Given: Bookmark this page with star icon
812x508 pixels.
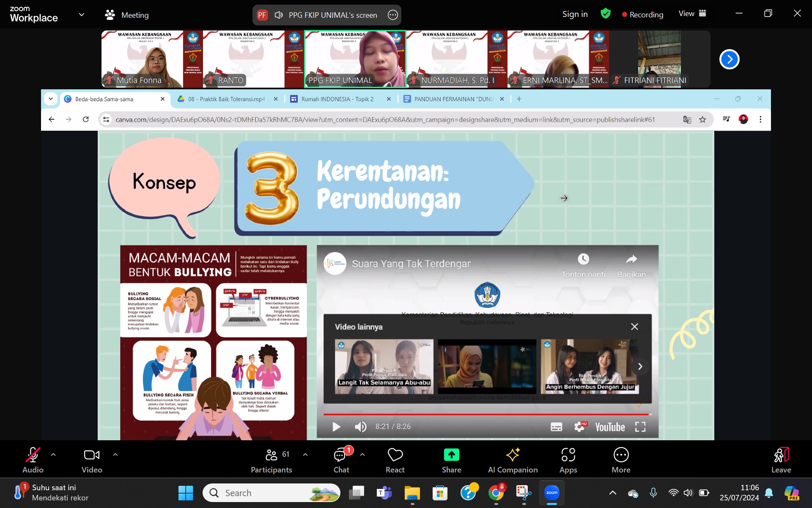Looking at the screenshot, I should (702, 120).
